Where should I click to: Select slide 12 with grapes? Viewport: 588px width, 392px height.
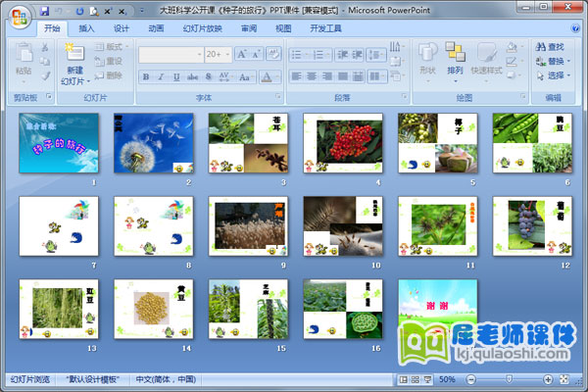pos(532,225)
